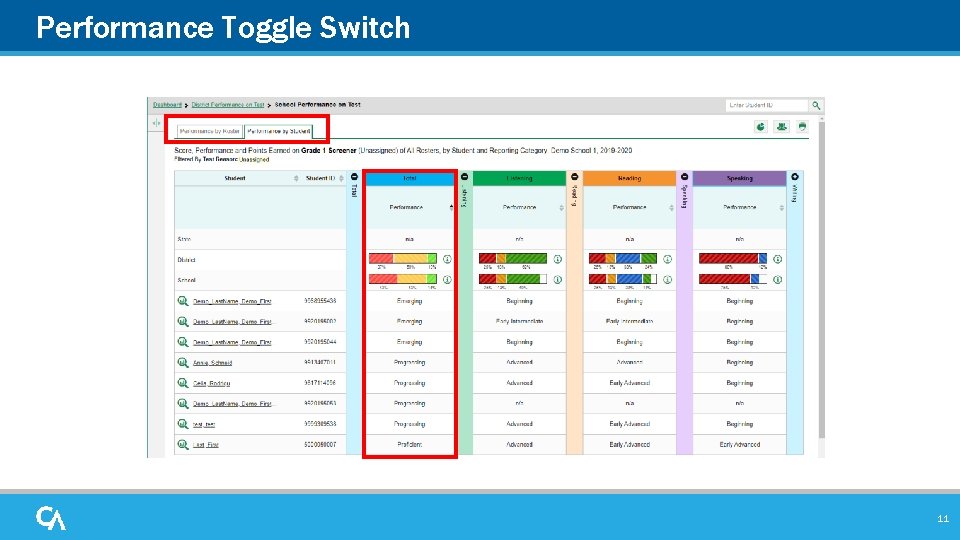Viewport: 960px width, 540px height.
Task: Click Early Intermediate cell in Listening column
Action: click(x=519, y=321)
